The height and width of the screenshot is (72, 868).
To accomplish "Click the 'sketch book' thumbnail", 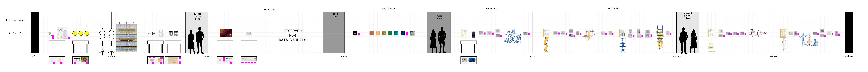I will (464, 60).
